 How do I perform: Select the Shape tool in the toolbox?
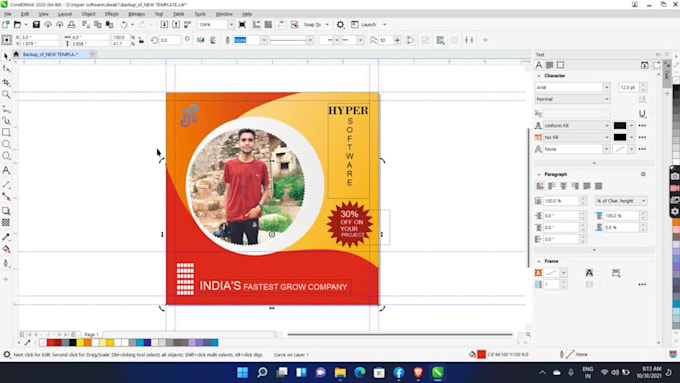6,69
